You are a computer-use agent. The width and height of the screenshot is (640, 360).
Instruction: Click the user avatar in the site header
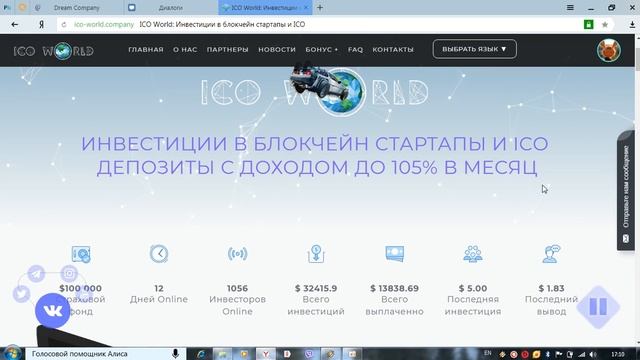point(609,50)
